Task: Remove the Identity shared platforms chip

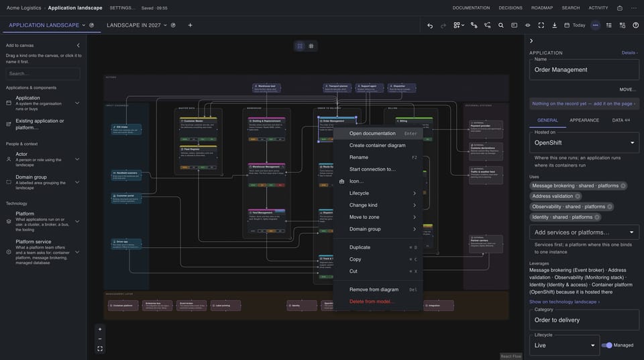Action: pyautogui.click(x=597, y=217)
